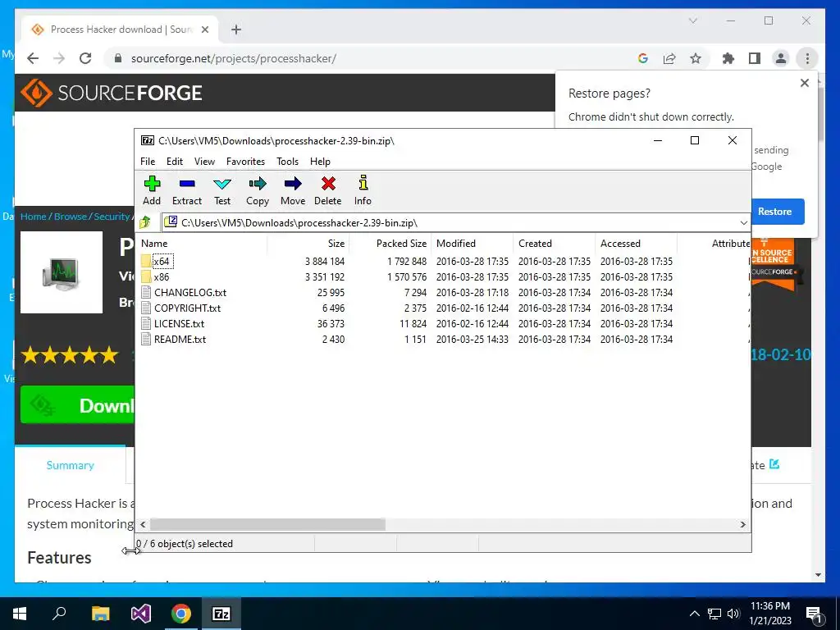
Task: Click the Browse breadcrumb link
Action: (x=71, y=217)
